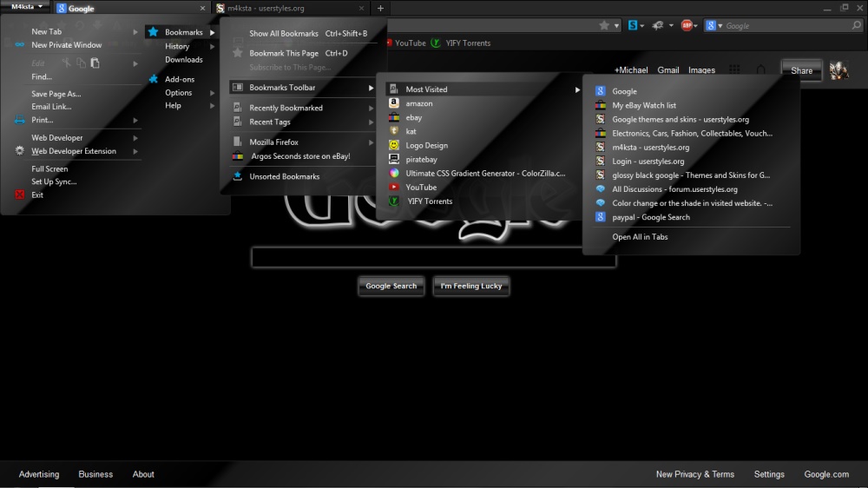Click the YIFY Torrents icon in submenu
868x488 pixels.
(x=393, y=201)
